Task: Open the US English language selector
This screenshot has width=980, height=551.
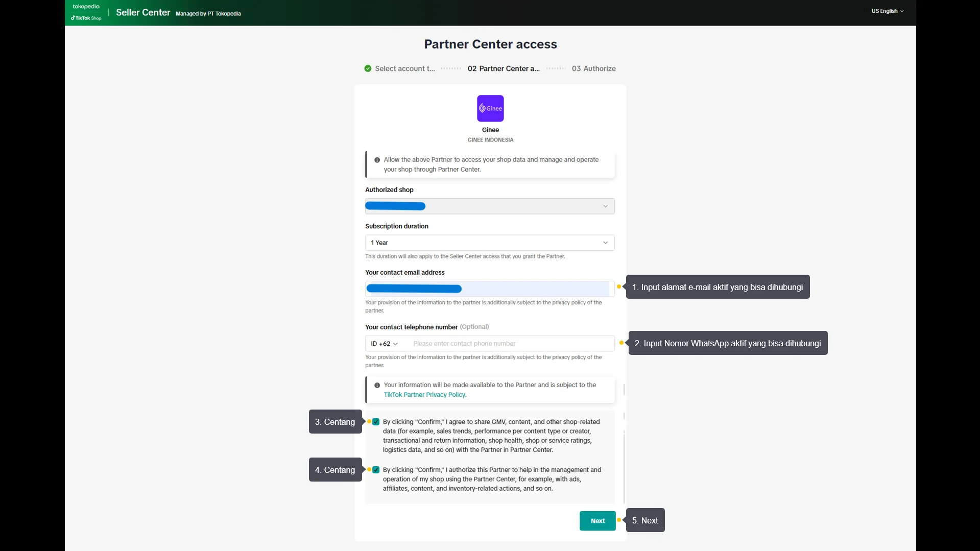Action: pyautogui.click(x=887, y=11)
